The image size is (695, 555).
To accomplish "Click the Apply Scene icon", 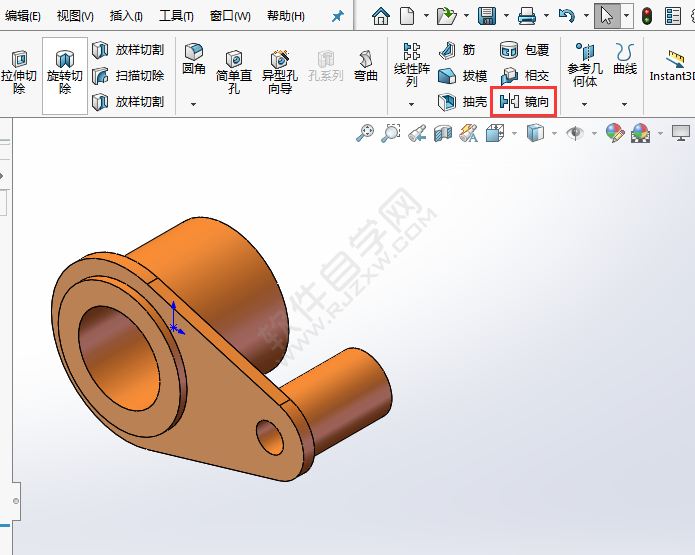I will pyautogui.click(x=640, y=133).
